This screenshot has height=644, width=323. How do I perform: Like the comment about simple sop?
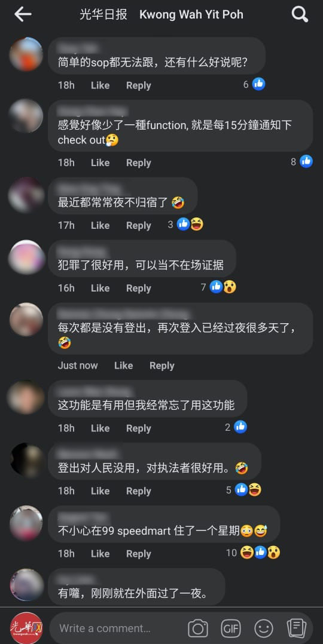pos(100,85)
